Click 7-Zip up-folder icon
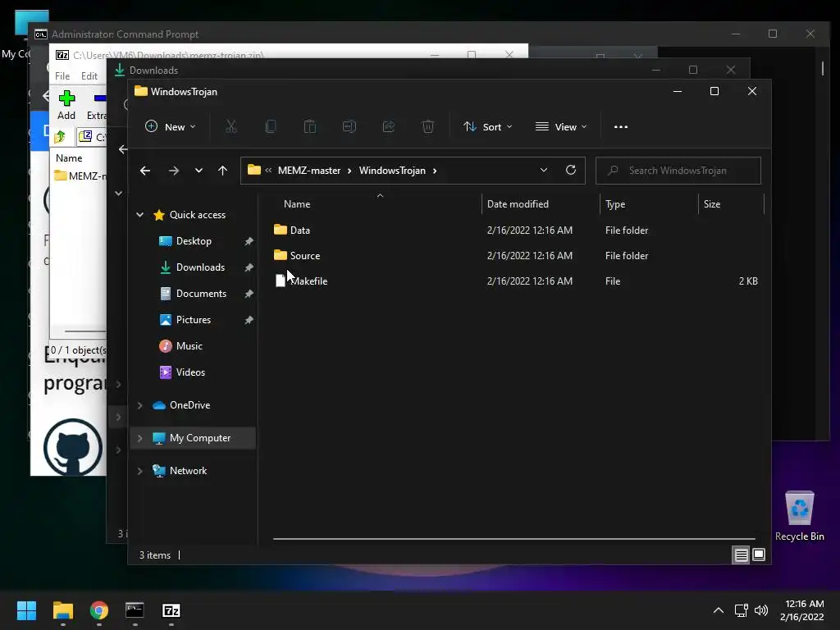 point(60,137)
